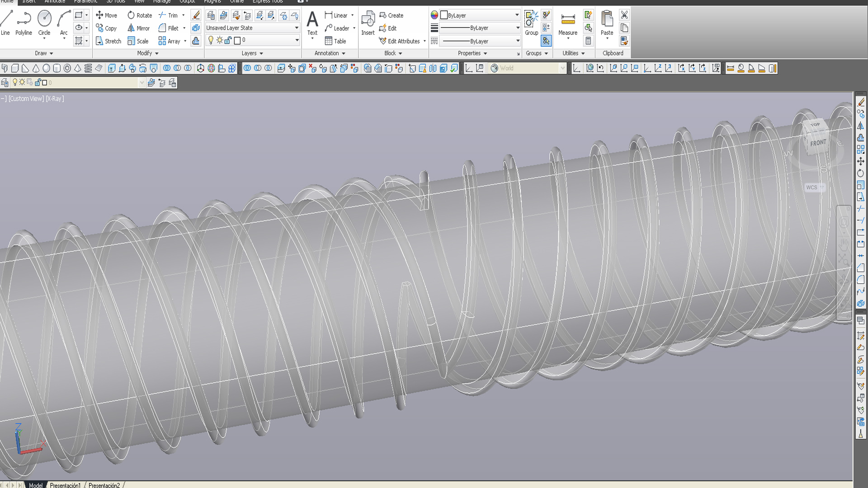Select the Polyline tool

(x=24, y=23)
